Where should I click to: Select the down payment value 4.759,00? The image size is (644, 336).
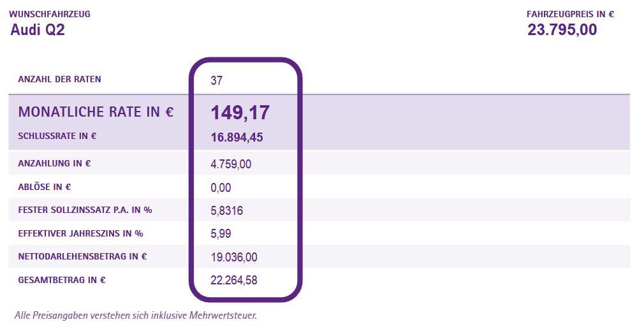[x=231, y=164]
